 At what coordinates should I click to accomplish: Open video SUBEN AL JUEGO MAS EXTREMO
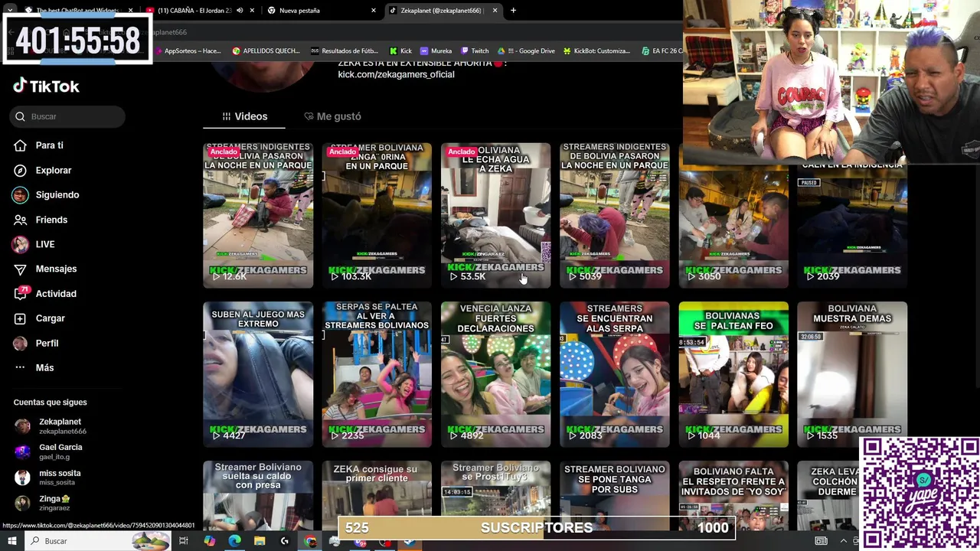pos(258,374)
